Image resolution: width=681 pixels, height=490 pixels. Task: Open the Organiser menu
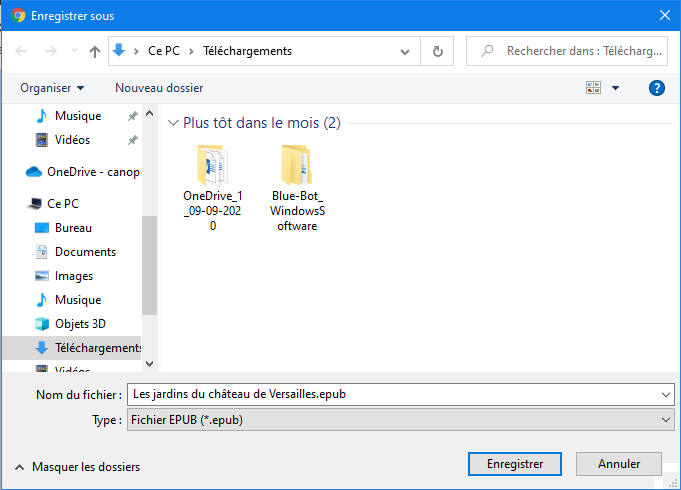(x=52, y=88)
